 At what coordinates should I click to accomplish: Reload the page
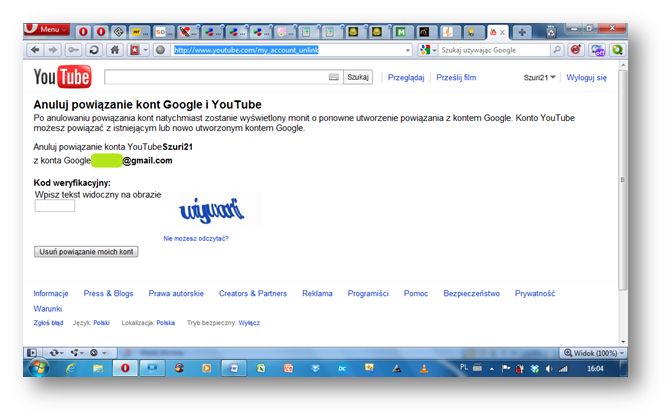[x=94, y=50]
